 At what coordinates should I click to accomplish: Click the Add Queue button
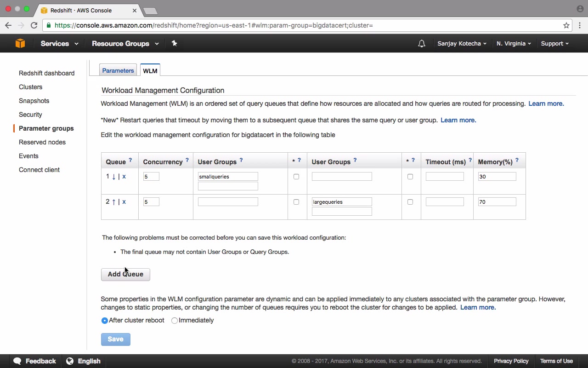click(x=125, y=274)
